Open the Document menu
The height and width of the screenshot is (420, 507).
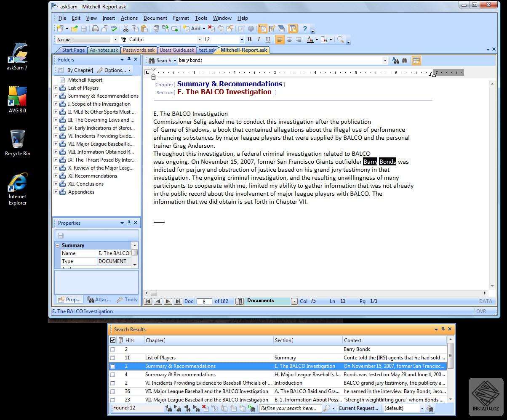(x=155, y=18)
